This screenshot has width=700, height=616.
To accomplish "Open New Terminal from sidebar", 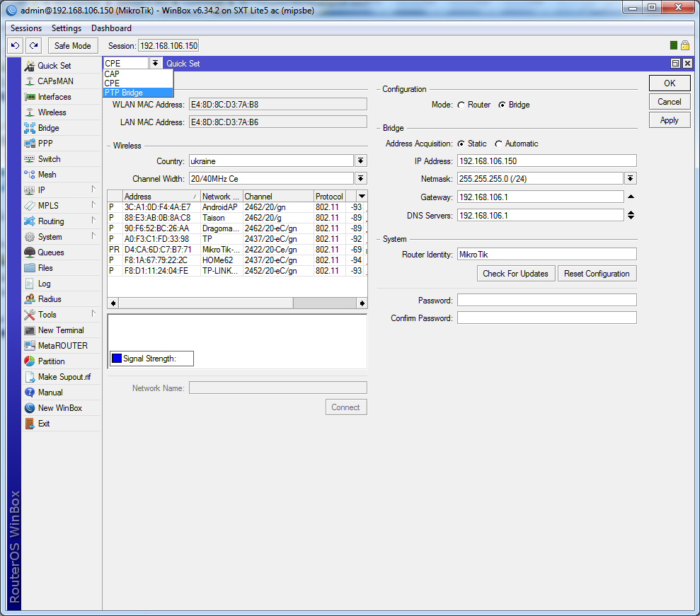I will point(60,330).
